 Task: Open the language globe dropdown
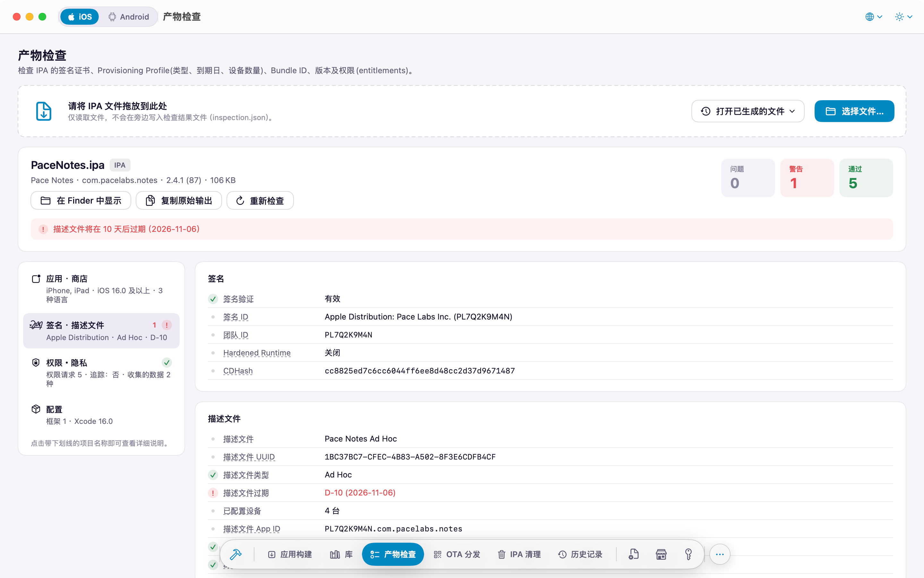(x=874, y=17)
